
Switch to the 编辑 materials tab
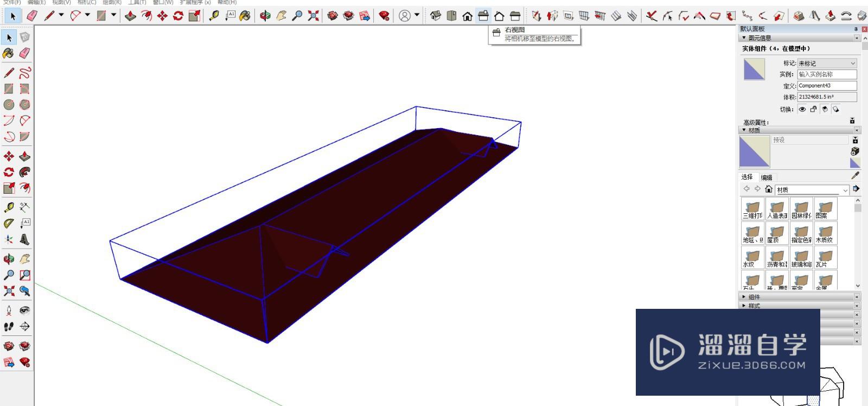click(767, 177)
